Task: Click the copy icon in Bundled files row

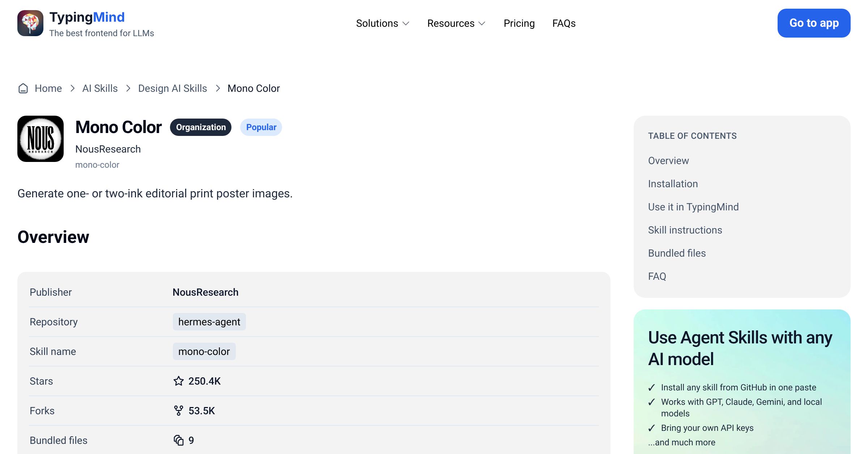Action: click(x=179, y=440)
